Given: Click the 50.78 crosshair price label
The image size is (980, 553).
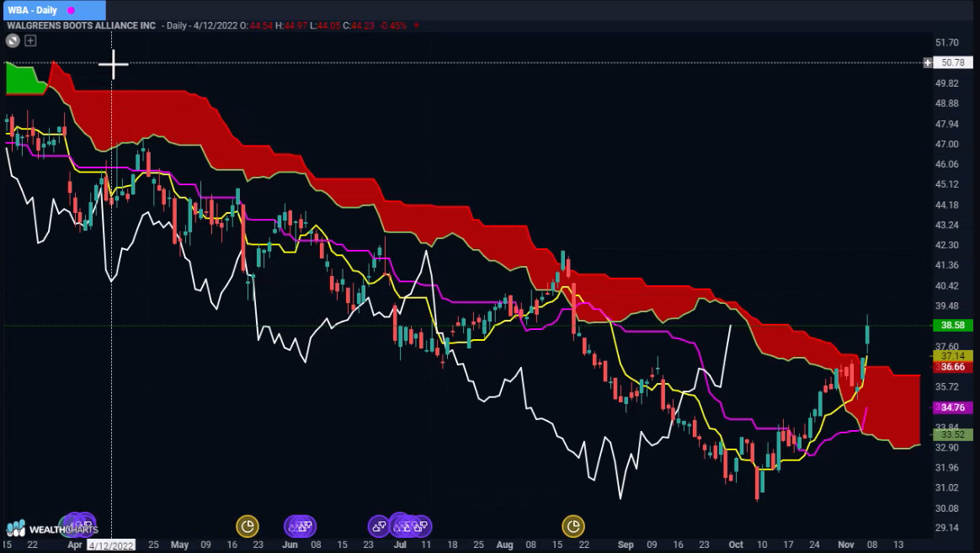Looking at the screenshot, I should (952, 62).
